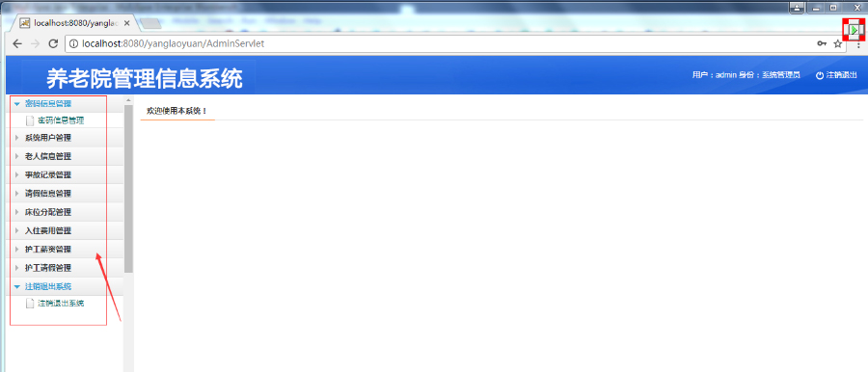Click the browser back arrow
This screenshot has height=372, width=868.
pos(17,43)
